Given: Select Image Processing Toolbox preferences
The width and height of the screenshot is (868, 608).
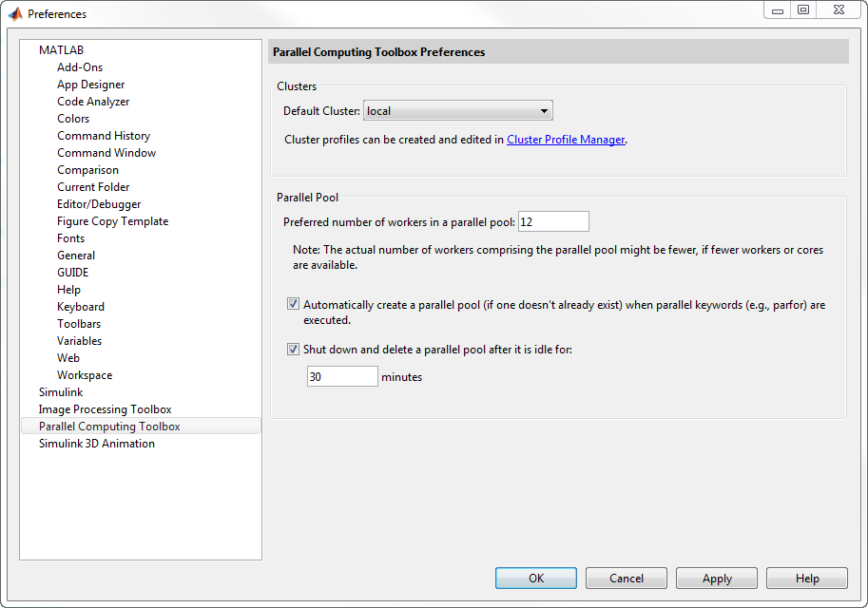Looking at the screenshot, I should (105, 409).
